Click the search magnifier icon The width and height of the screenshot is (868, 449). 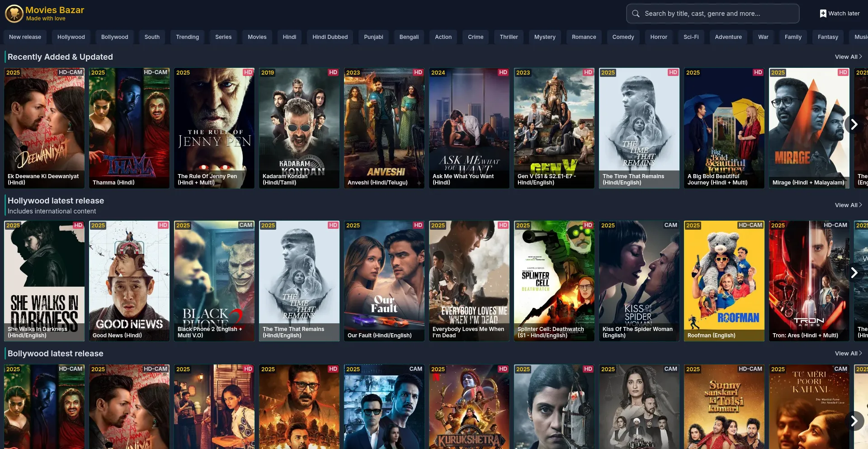coord(636,14)
